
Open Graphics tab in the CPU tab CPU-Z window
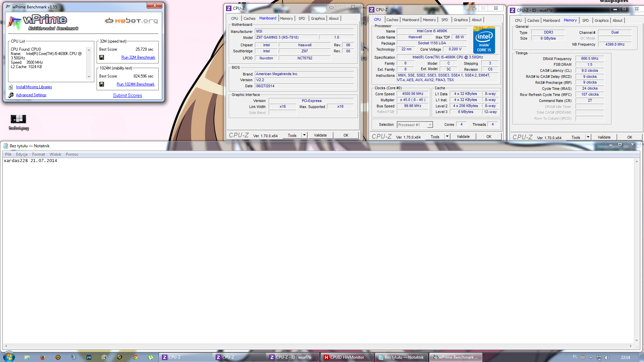coord(461,20)
